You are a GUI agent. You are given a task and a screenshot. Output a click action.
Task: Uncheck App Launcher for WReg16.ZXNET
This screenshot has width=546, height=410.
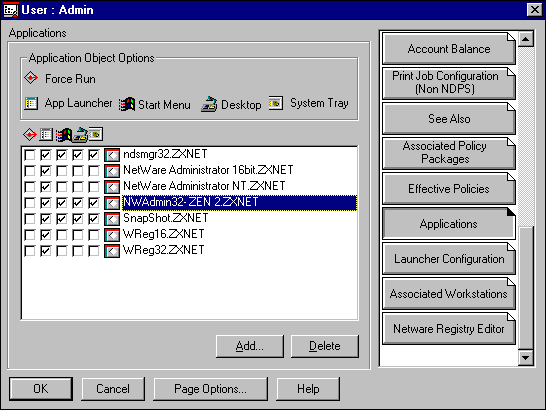(x=46, y=235)
